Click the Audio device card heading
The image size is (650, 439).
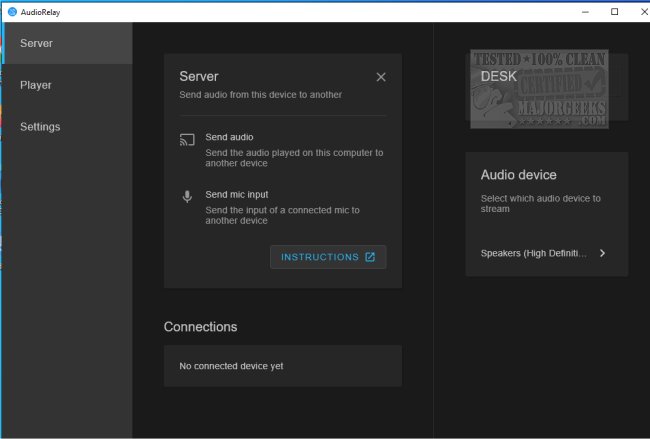tap(518, 175)
